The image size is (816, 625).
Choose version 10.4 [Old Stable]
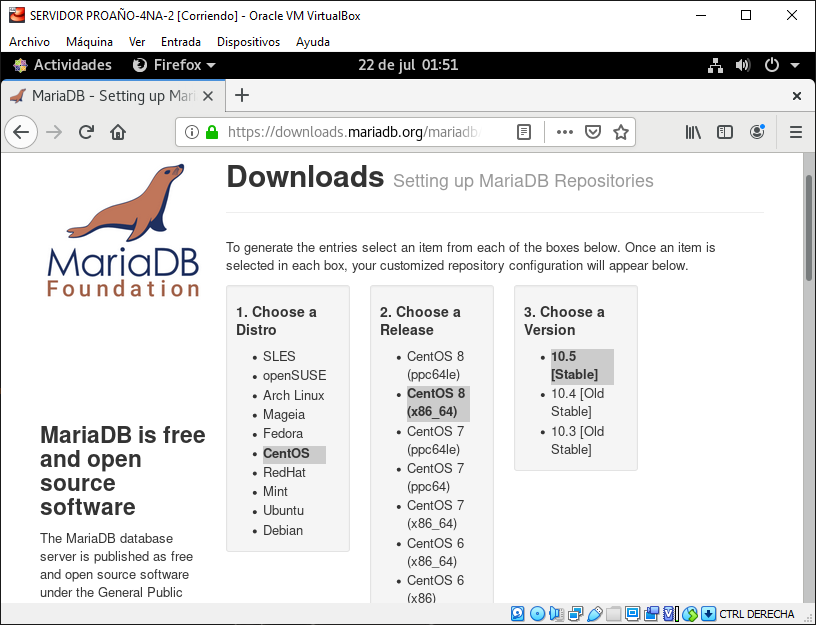coord(578,402)
